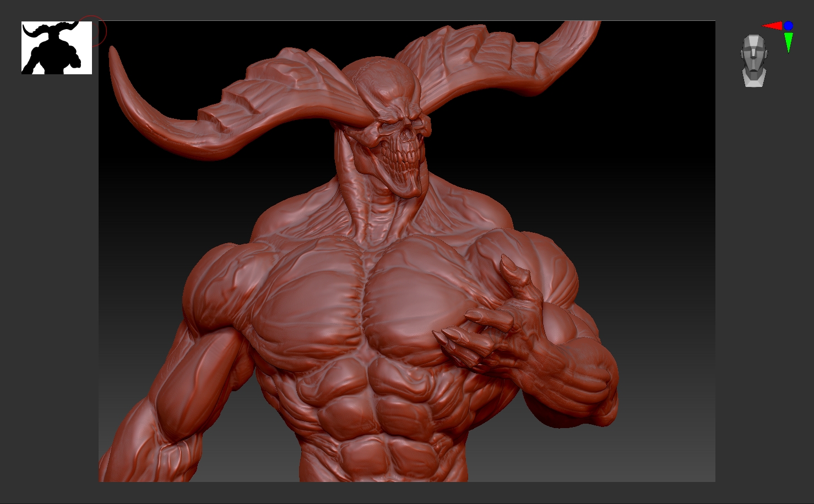Click the blue Z axis dot

click(x=788, y=25)
